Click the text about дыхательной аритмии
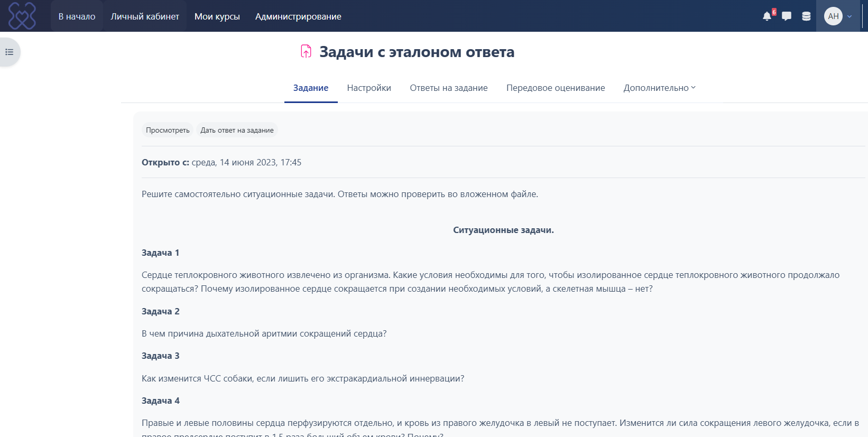This screenshot has height=437, width=868. 264,333
